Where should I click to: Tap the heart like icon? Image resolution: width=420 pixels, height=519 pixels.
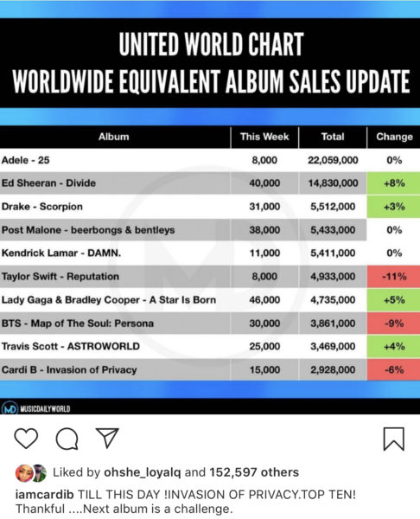[x=26, y=439]
